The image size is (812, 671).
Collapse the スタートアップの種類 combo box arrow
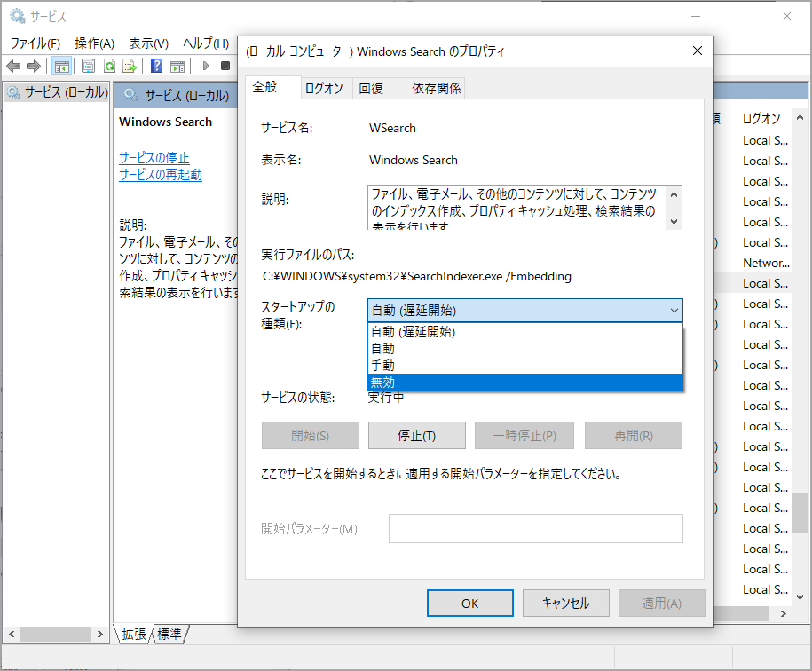[674, 310]
